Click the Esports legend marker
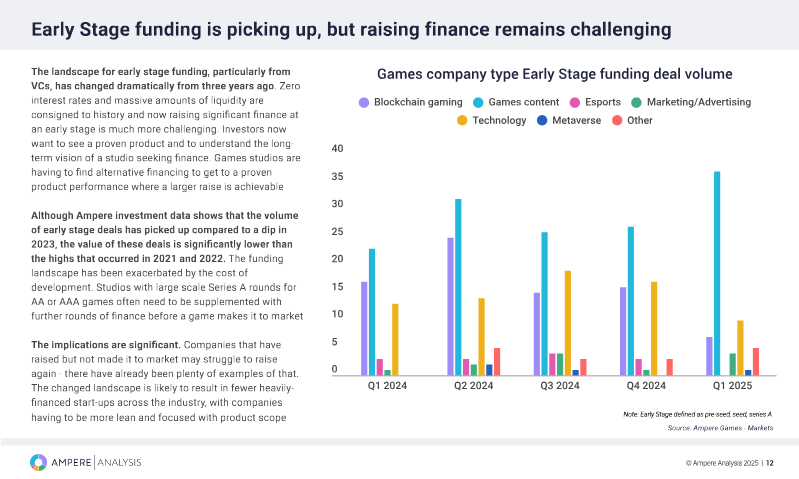This screenshot has height=479, width=799. pos(575,102)
